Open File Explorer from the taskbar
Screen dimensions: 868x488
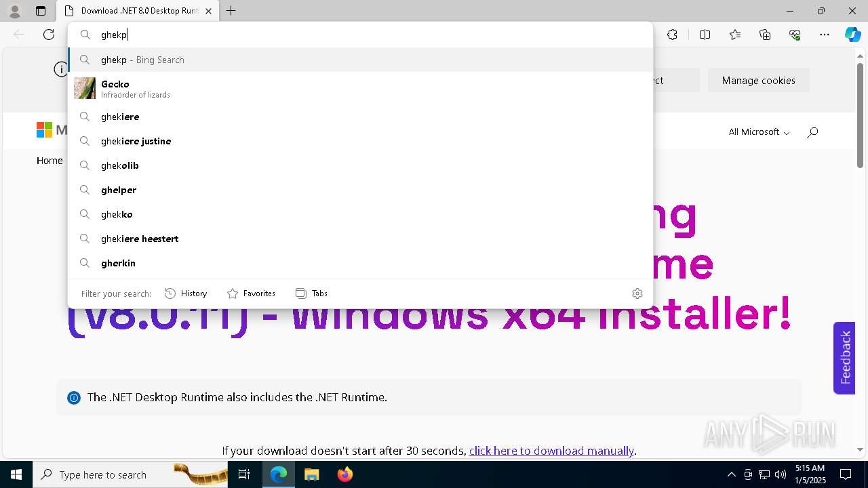(x=311, y=474)
